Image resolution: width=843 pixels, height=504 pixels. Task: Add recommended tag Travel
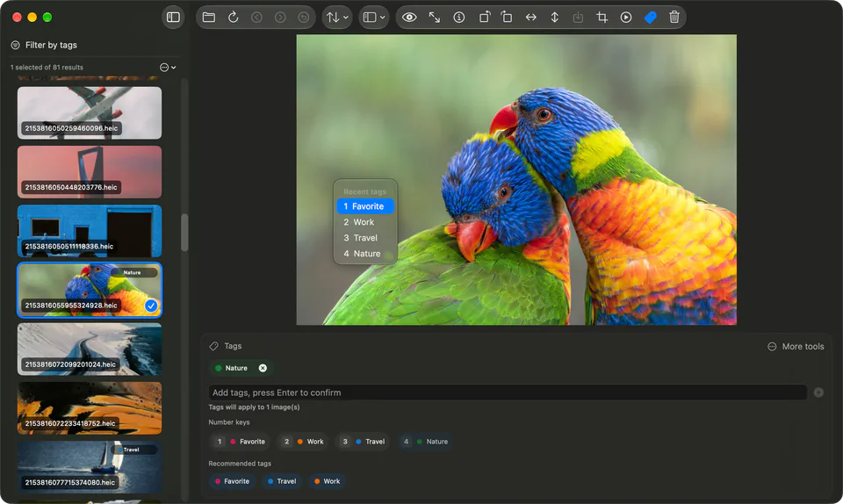[x=282, y=481]
